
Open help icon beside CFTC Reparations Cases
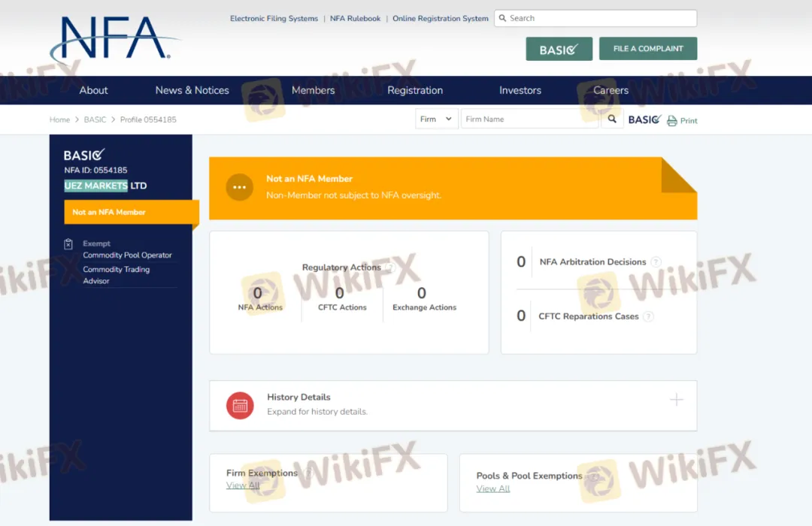point(648,316)
